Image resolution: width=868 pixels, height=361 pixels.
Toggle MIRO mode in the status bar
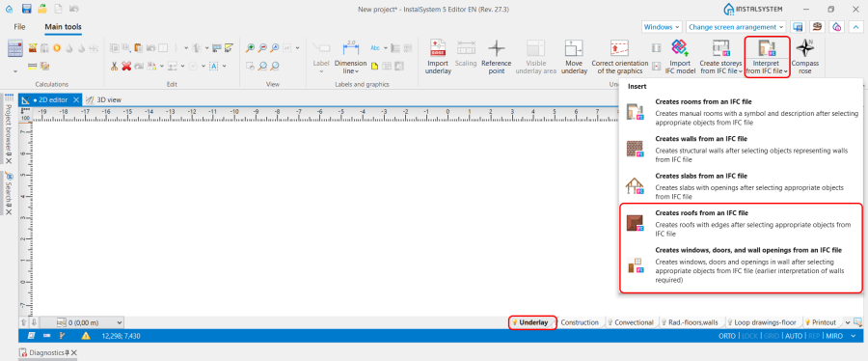(835, 336)
